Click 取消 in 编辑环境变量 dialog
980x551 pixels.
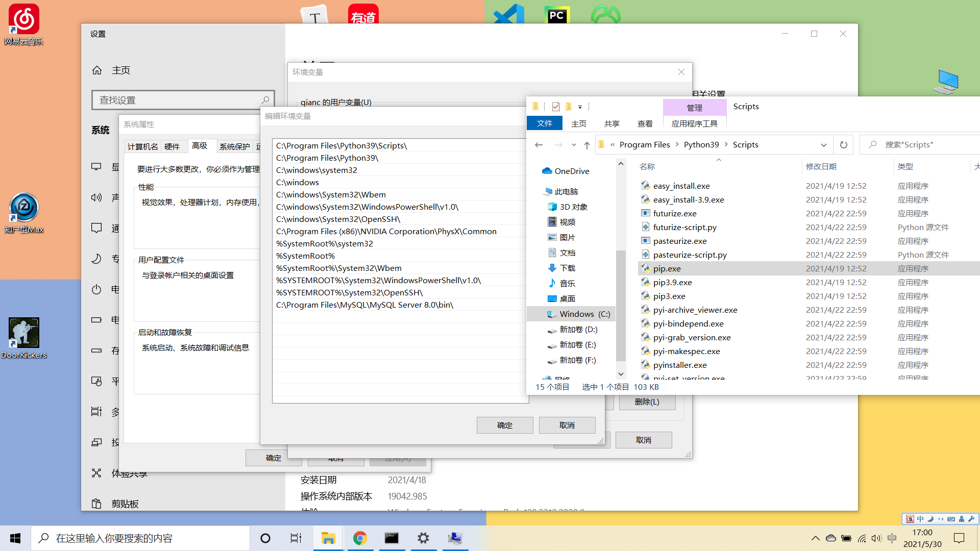[567, 425]
